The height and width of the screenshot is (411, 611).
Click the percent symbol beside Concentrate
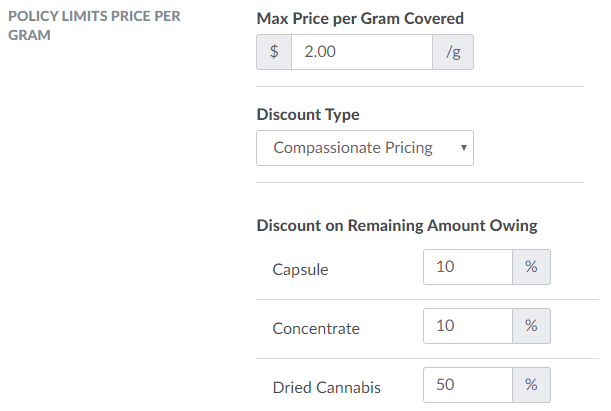(531, 326)
